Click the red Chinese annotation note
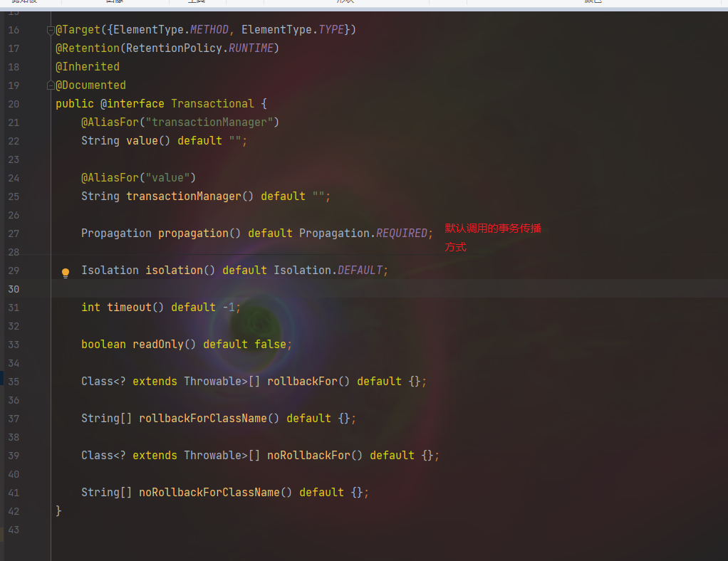This screenshot has width=728, height=561. [493, 238]
